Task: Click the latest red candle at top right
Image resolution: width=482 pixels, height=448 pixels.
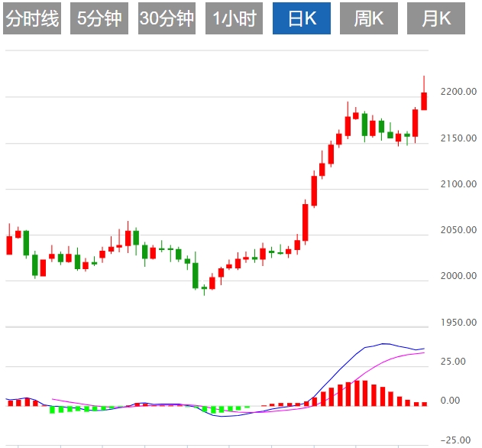Action: point(424,101)
